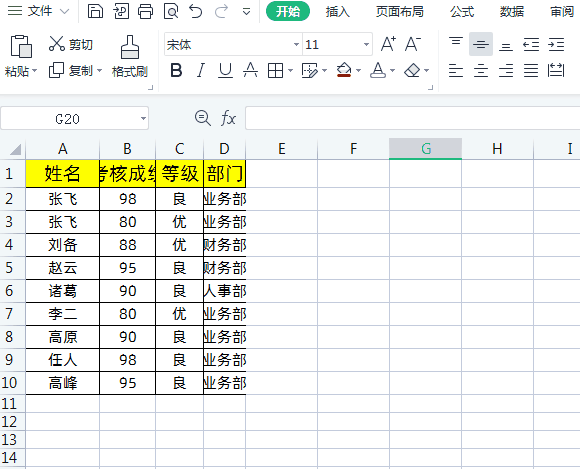Image resolution: width=580 pixels, height=469 pixels.
Task: Align text left
Action: coord(456,70)
